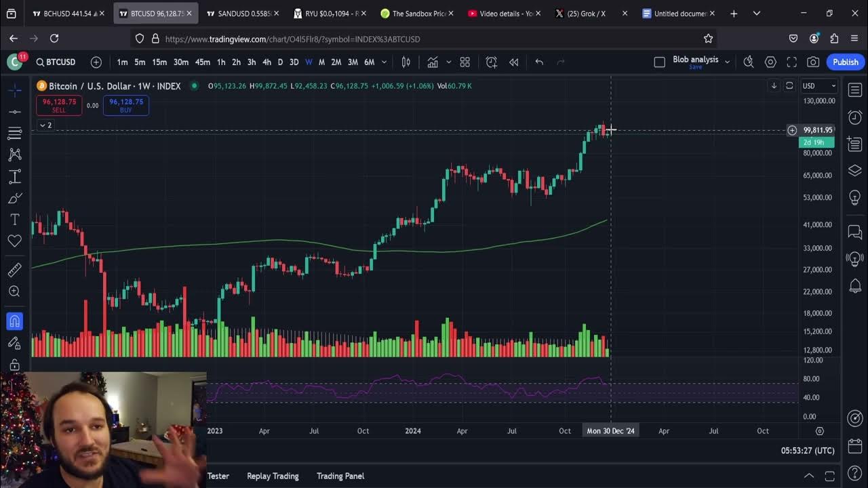Open the Fibonacci retracement tools
Viewport: 868px width, 488px height.
click(14, 133)
